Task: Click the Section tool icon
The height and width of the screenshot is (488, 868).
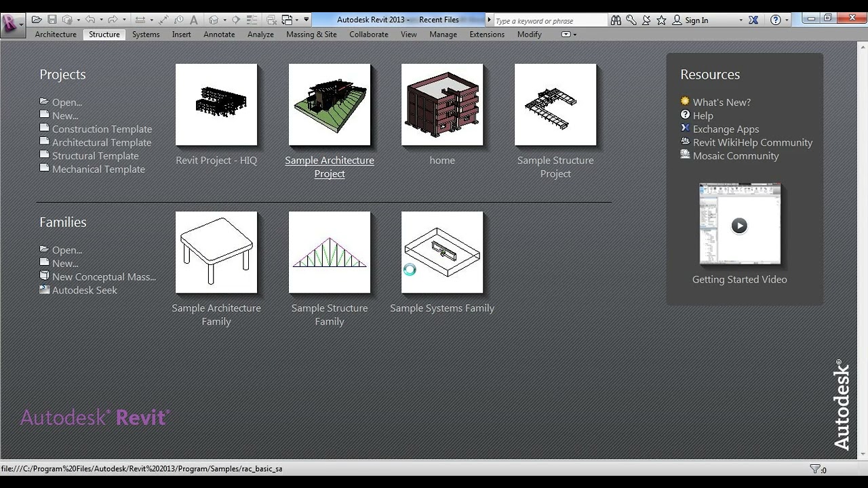Action: point(235,20)
